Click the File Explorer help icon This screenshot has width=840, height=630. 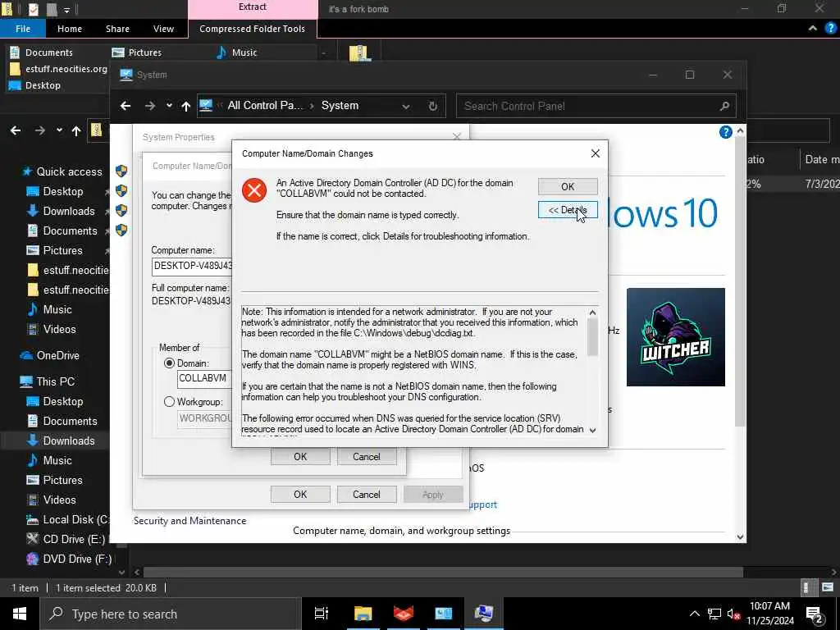click(830, 29)
